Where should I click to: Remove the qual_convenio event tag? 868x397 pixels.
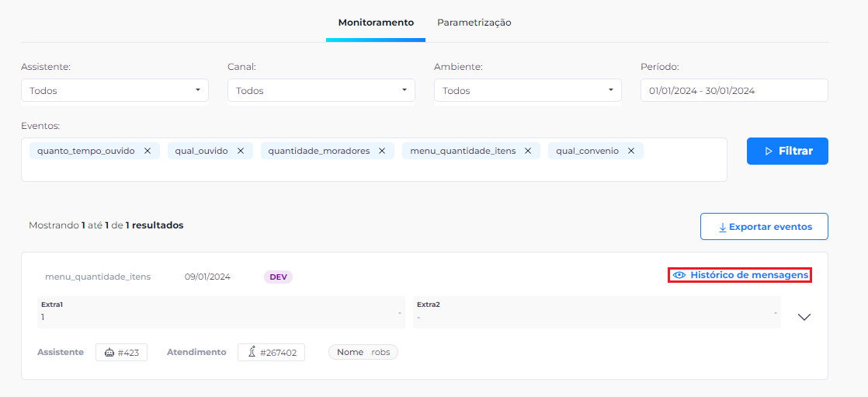(630, 151)
